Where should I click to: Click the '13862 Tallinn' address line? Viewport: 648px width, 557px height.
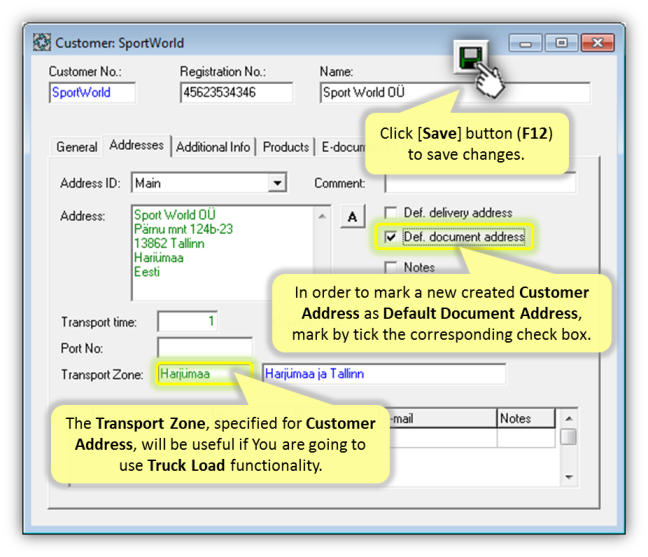pos(169,243)
